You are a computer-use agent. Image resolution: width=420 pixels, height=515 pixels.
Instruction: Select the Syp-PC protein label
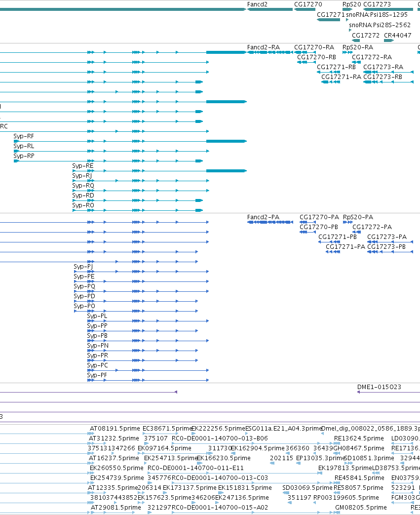pos(98,365)
